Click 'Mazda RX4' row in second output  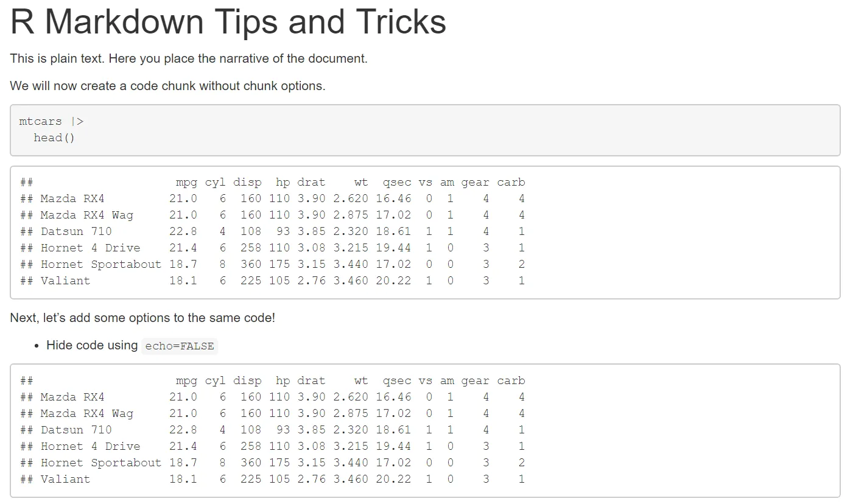click(x=272, y=397)
